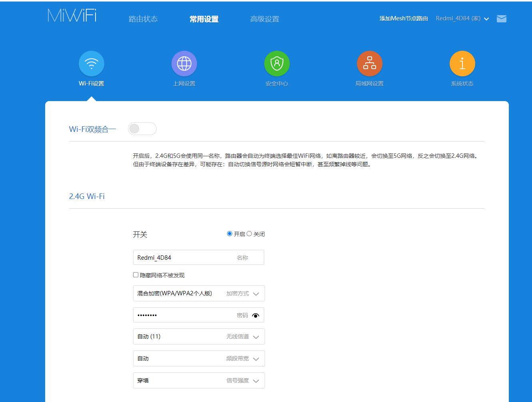Open the 高级设置 tab
Screen dimensions: 532x402
265,18
